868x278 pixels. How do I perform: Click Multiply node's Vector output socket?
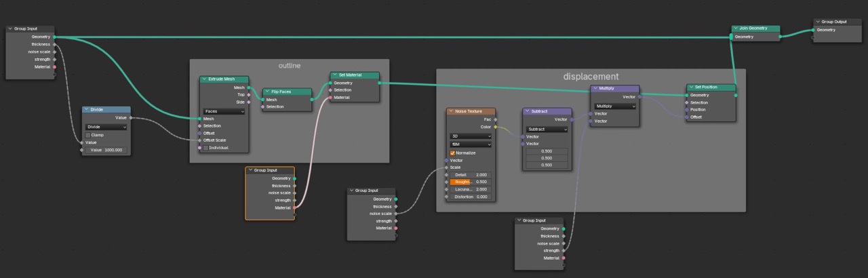639,96
